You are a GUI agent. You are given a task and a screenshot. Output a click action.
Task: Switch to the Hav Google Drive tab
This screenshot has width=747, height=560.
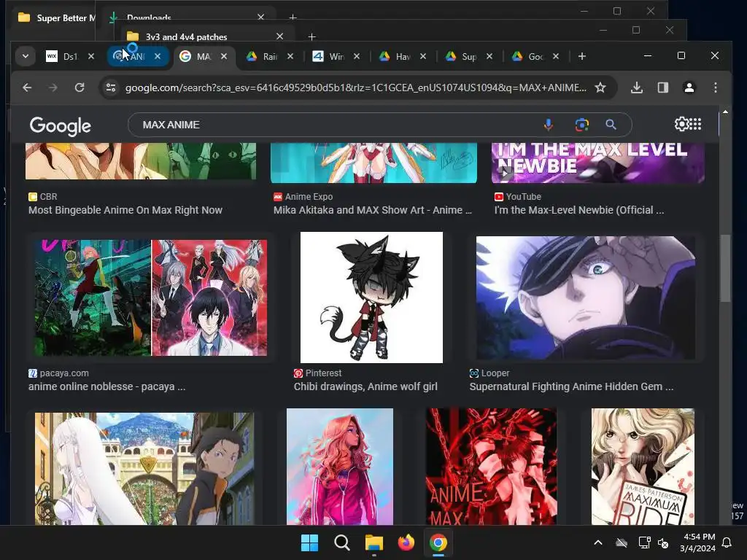click(395, 56)
